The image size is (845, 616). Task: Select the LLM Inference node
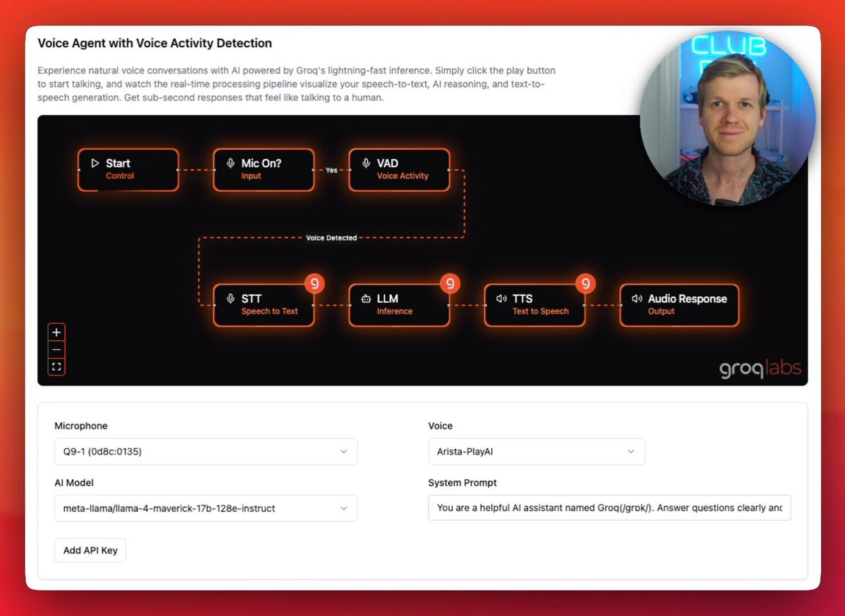point(400,305)
